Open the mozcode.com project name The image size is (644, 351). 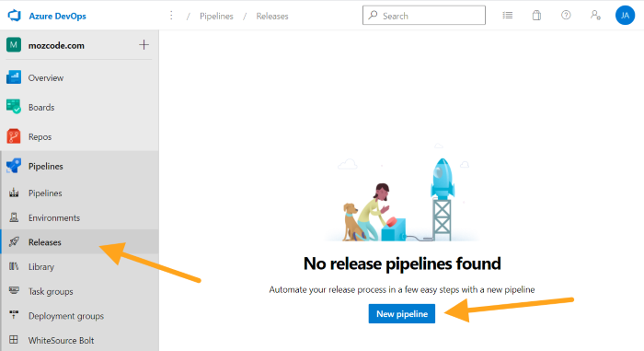pyautogui.click(x=56, y=45)
